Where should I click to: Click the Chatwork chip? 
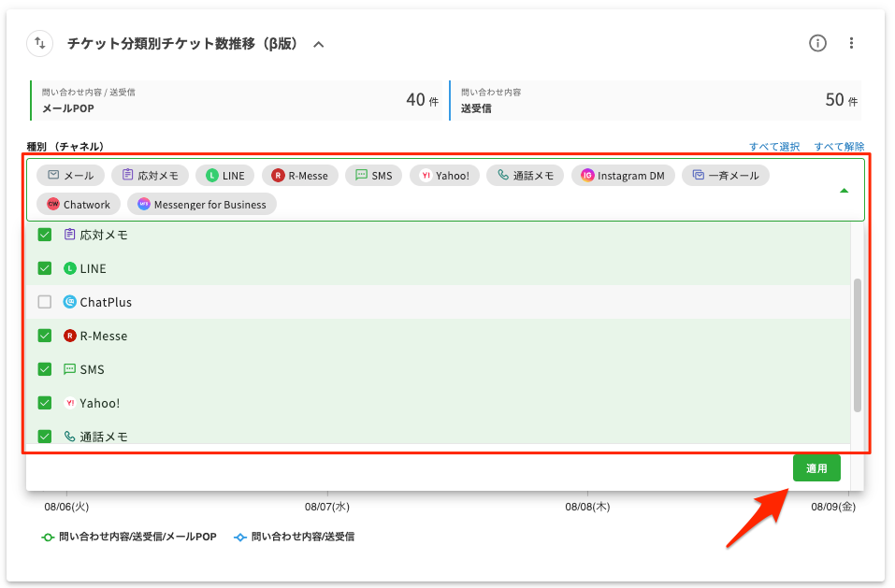coord(79,205)
